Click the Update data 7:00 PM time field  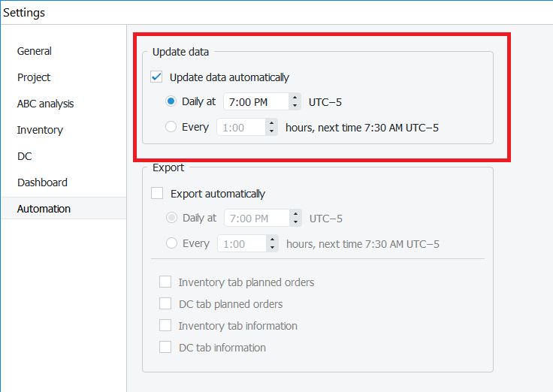coord(255,101)
